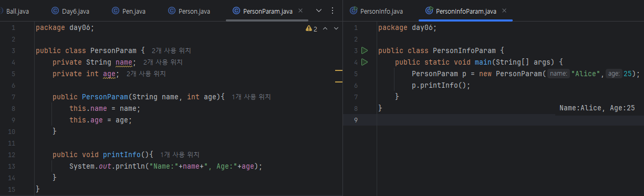The image size is (644, 196).
Task: Click the warning indicator showing 2 problems
Action: coord(311,28)
